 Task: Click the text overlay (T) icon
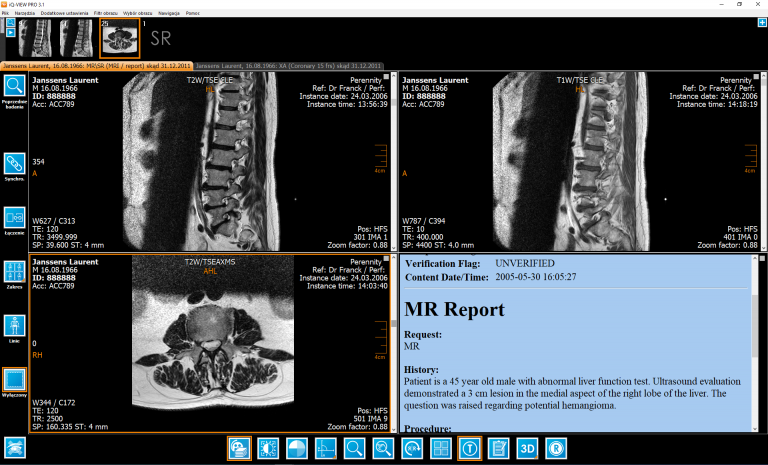tap(469, 449)
